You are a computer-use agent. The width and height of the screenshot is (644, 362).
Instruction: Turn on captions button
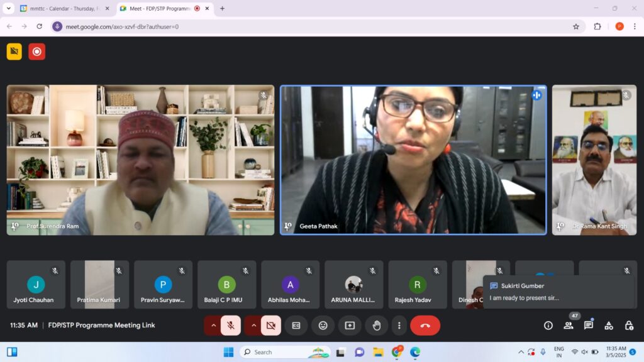click(296, 326)
